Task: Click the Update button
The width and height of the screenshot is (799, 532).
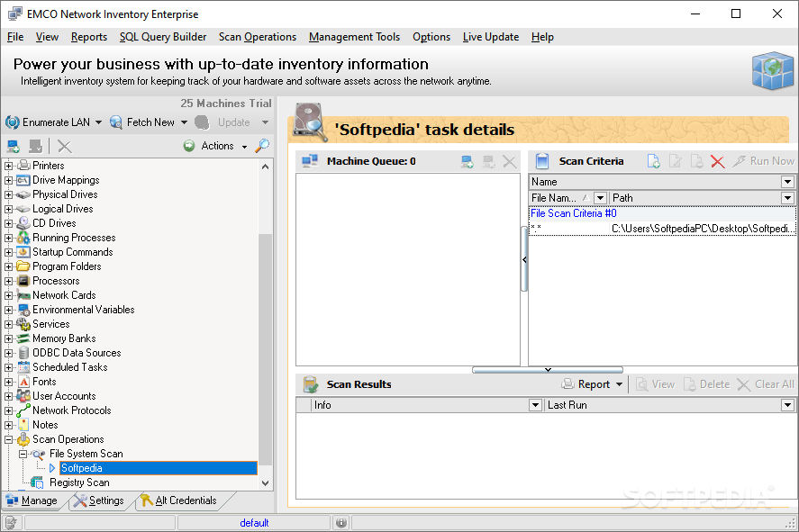Action: pos(224,122)
